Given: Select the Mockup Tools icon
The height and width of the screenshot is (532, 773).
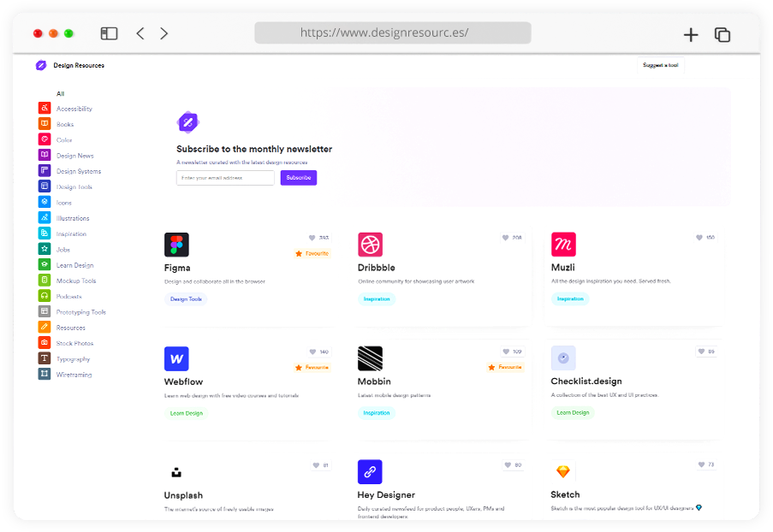Looking at the screenshot, I should click(45, 281).
